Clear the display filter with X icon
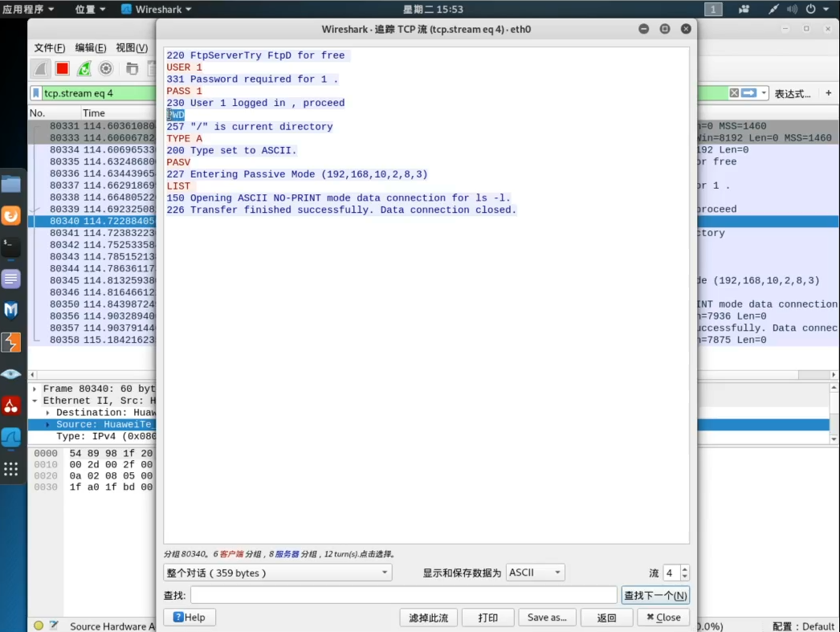The image size is (840, 632). [x=734, y=93]
